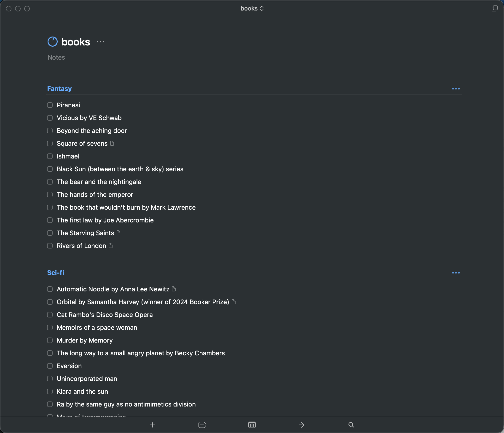Open the note icon beside The Starving Saints
Image resolution: width=504 pixels, height=433 pixels.
coord(118,233)
